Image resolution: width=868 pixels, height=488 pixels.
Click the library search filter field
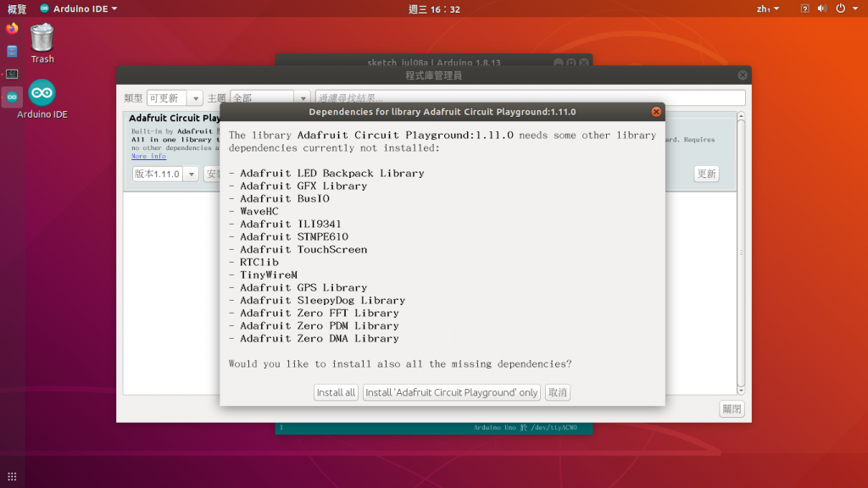coord(530,98)
